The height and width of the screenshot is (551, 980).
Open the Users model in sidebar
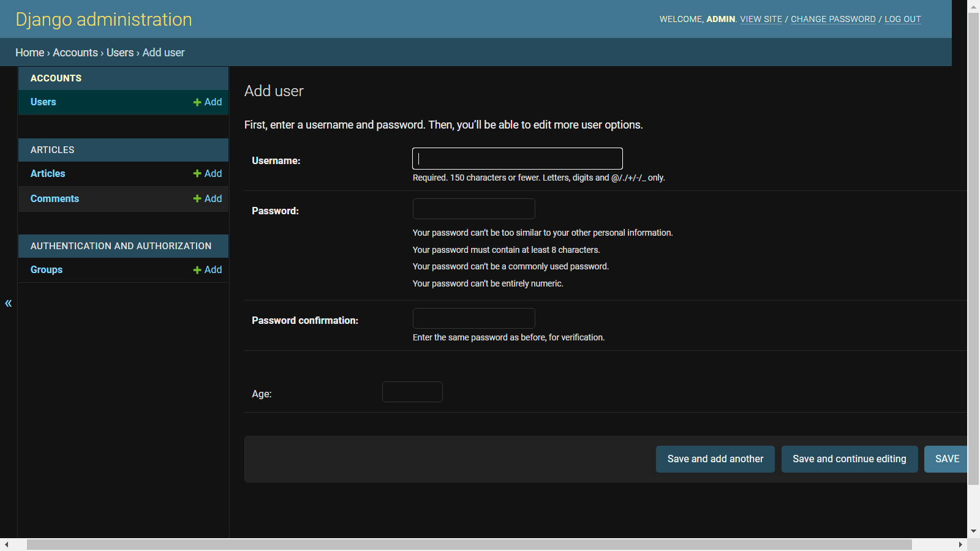pos(43,102)
